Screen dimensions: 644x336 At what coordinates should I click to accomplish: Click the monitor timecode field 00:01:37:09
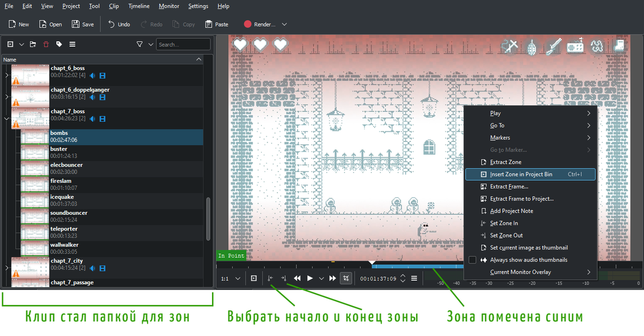click(x=378, y=279)
